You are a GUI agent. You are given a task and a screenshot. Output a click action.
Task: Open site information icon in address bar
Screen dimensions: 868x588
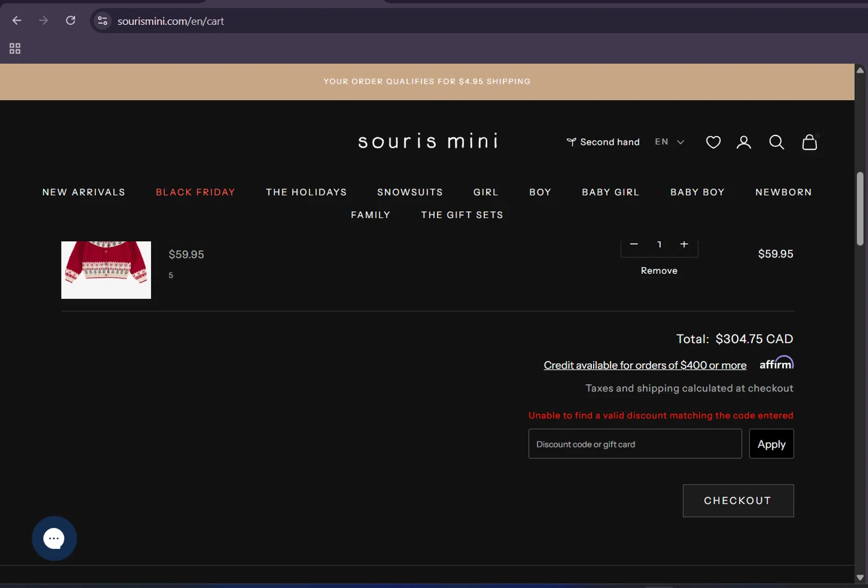tap(102, 21)
